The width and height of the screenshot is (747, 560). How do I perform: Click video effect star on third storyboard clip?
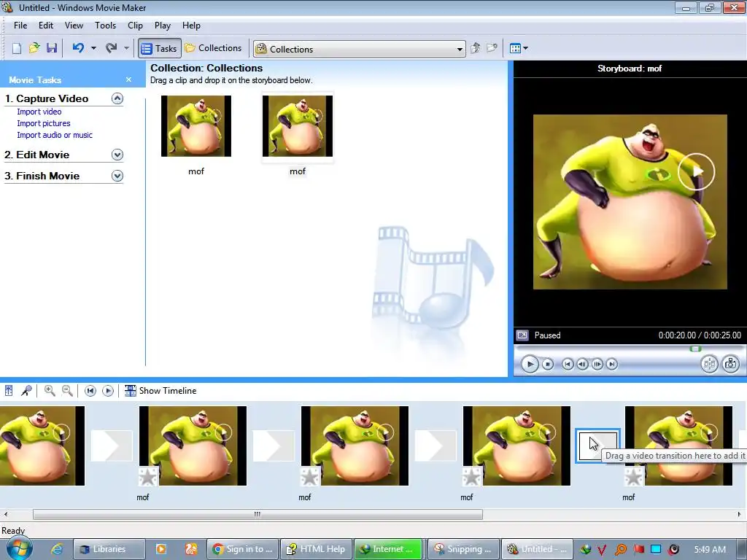click(310, 476)
